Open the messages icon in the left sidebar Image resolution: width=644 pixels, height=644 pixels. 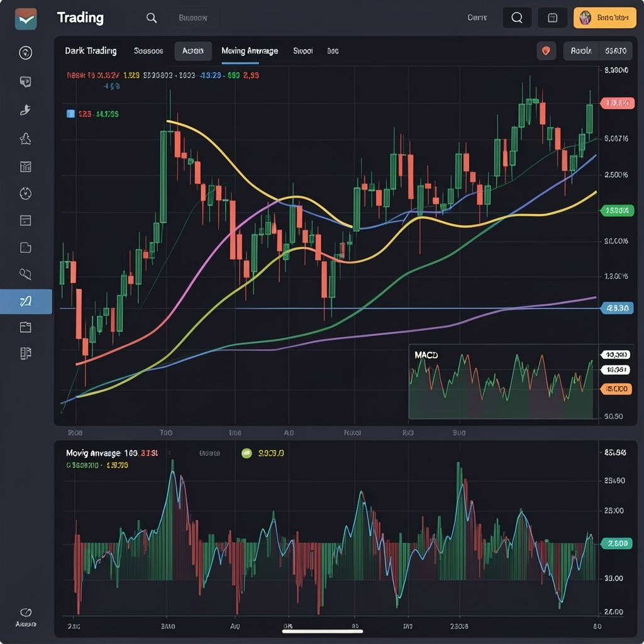click(x=25, y=82)
